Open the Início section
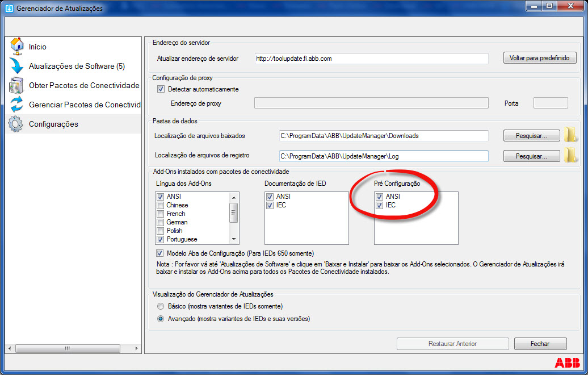The height and width of the screenshot is (375, 588). (x=37, y=47)
